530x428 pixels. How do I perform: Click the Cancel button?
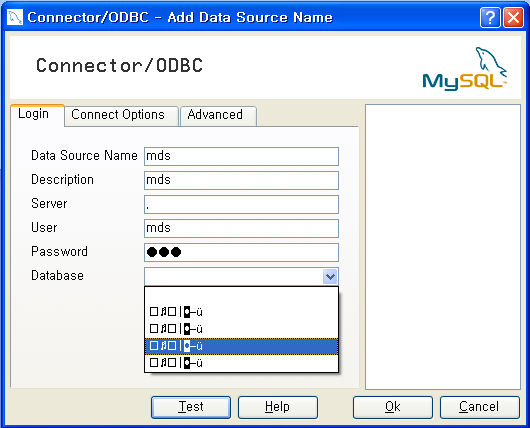point(480,407)
